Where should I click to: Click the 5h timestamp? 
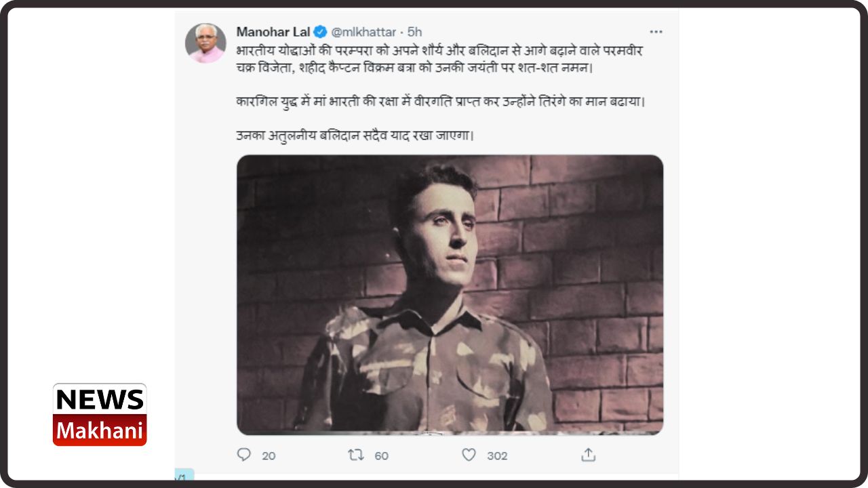[x=414, y=32]
